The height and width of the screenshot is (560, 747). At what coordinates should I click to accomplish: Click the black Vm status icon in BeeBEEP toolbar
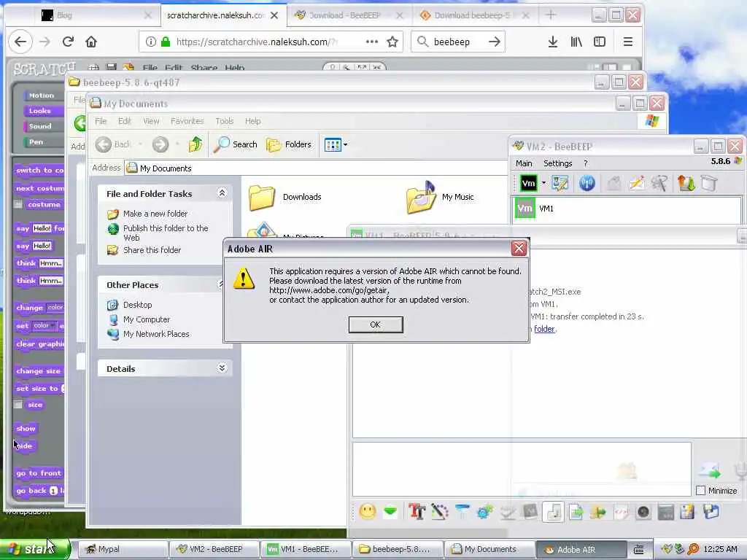pos(528,183)
